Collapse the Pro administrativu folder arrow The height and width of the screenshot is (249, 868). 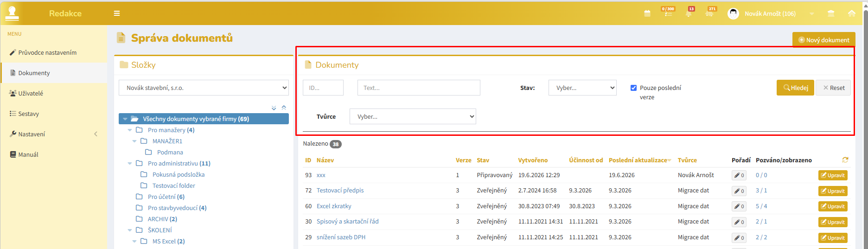click(x=130, y=164)
